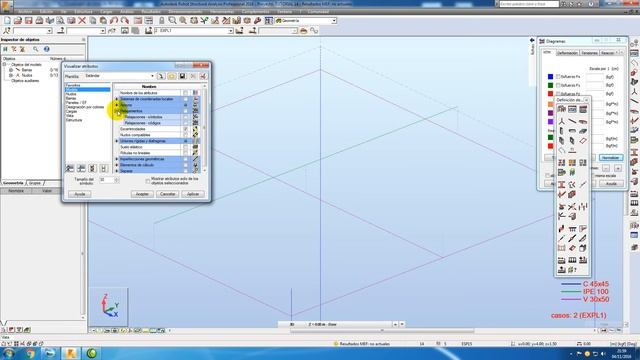Click the first icon in Definición palette top row

click(x=562, y=109)
